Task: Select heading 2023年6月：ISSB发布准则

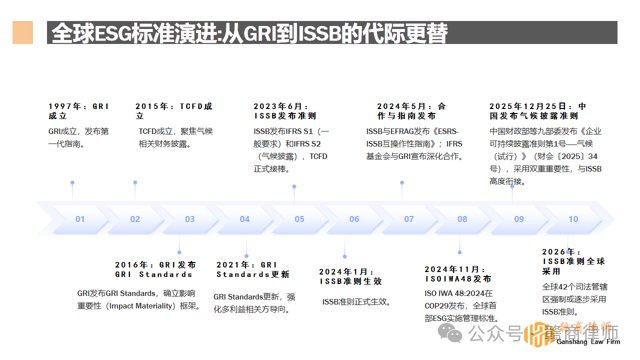Action: [284, 111]
